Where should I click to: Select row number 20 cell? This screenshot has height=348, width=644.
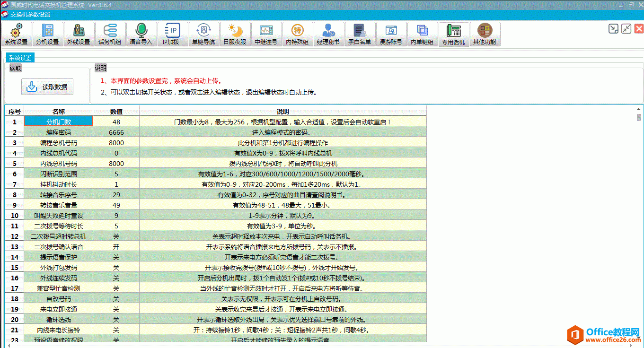tap(15, 320)
